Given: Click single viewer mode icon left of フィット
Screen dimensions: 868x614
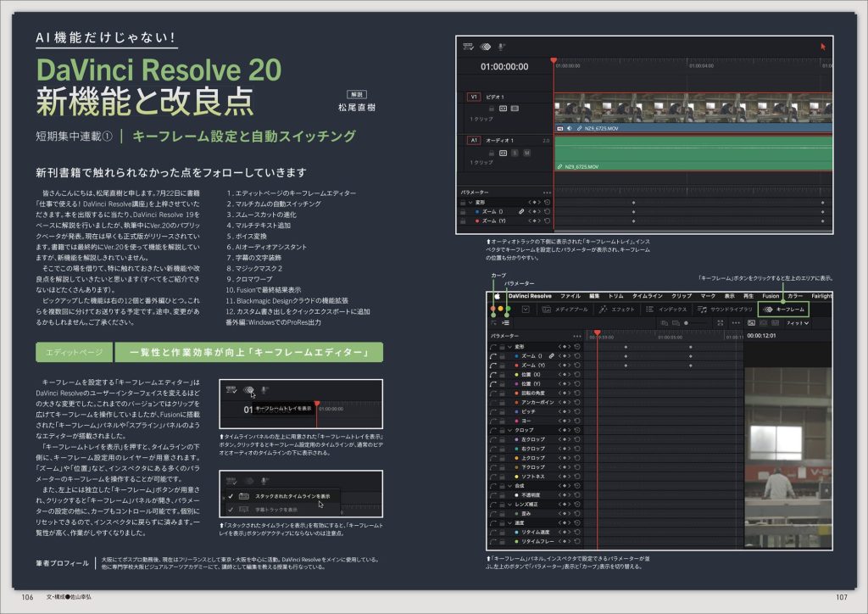Looking at the screenshot, I should (x=751, y=323).
